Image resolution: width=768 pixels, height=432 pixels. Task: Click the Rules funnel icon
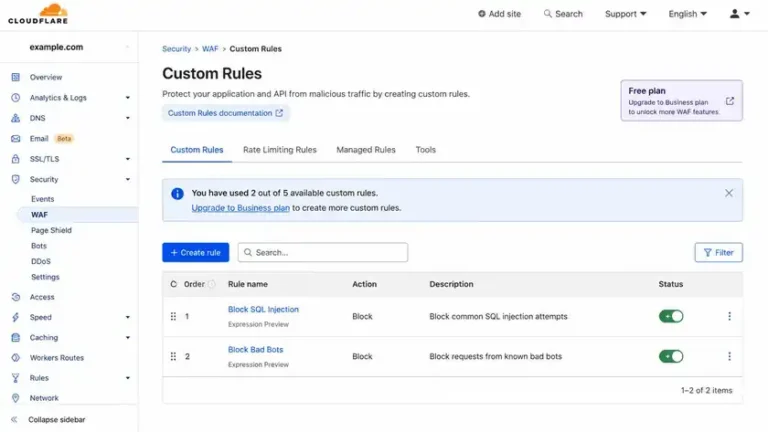pyautogui.click(x=16, y=378)
